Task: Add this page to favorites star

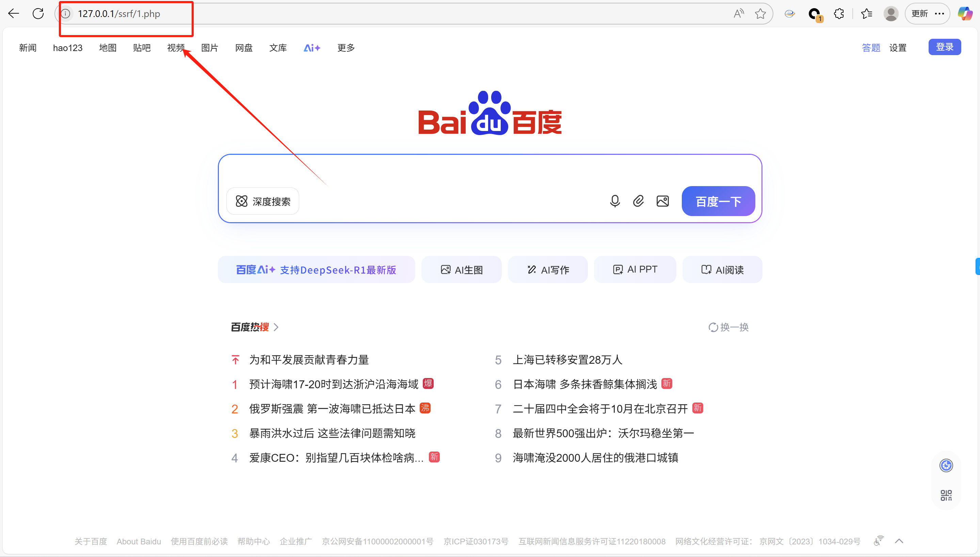Action: (760, 14)
